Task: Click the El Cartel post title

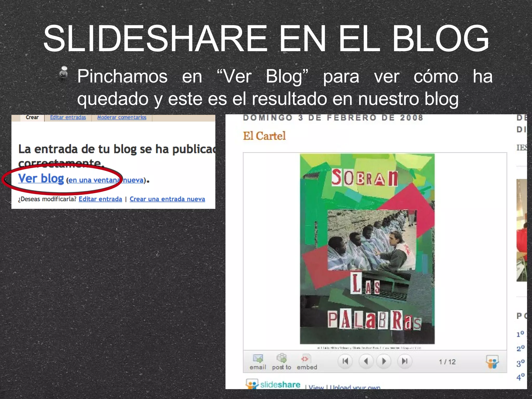Action: coord(264,136)
